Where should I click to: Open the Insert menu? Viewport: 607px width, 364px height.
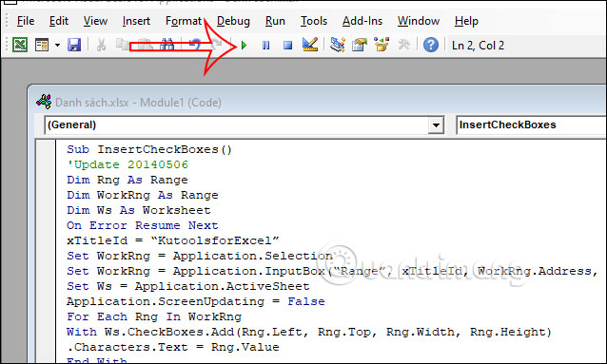[136, 21]
